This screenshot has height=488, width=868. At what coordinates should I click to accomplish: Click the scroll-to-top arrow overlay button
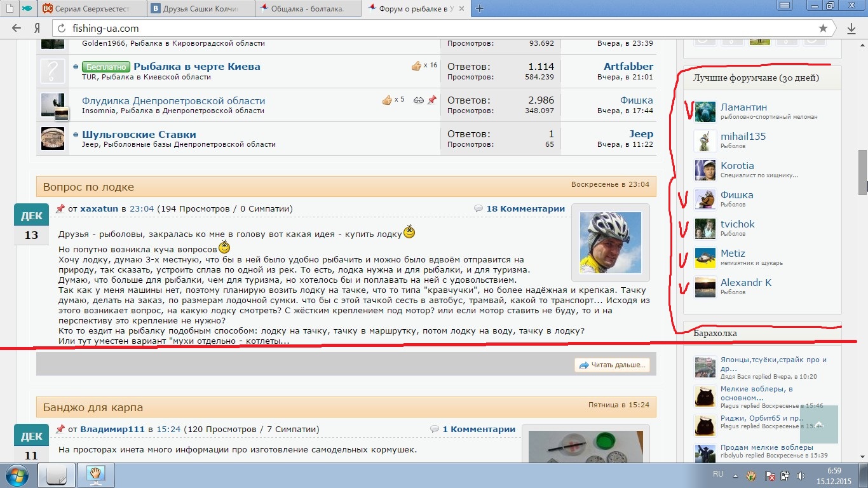click(818, 424)
